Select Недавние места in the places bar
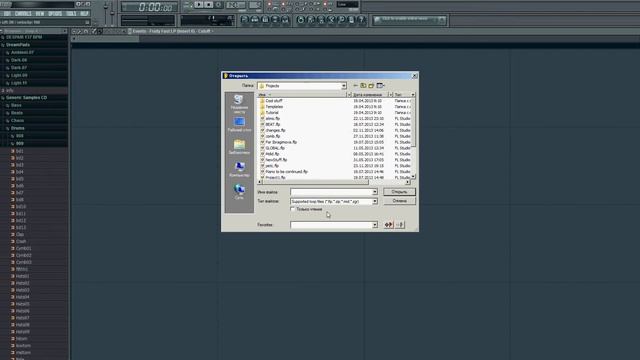Viewport: 640px width, 360px height. click(239, 104)
